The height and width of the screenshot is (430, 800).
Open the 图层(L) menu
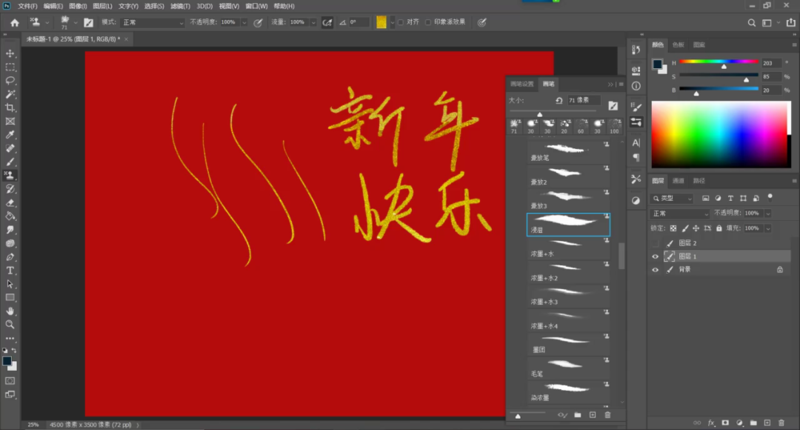pyautogui.click(x=103, y=6)
